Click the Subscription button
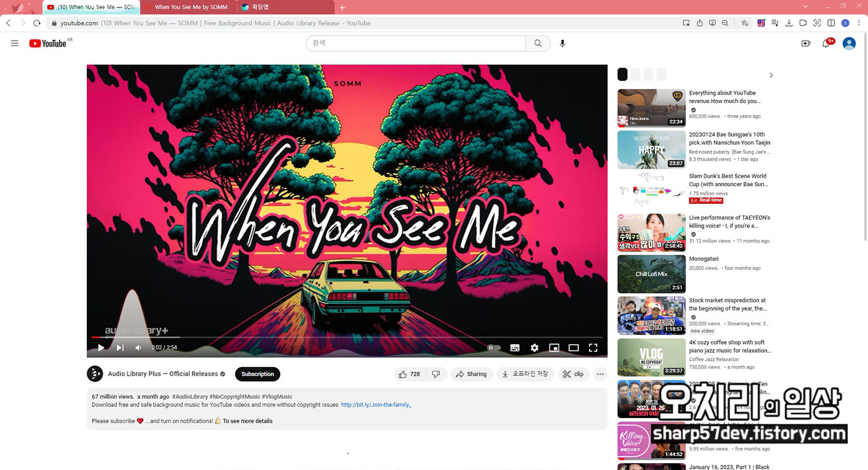This screenshot has height=470, width=868. coord(258,374)
